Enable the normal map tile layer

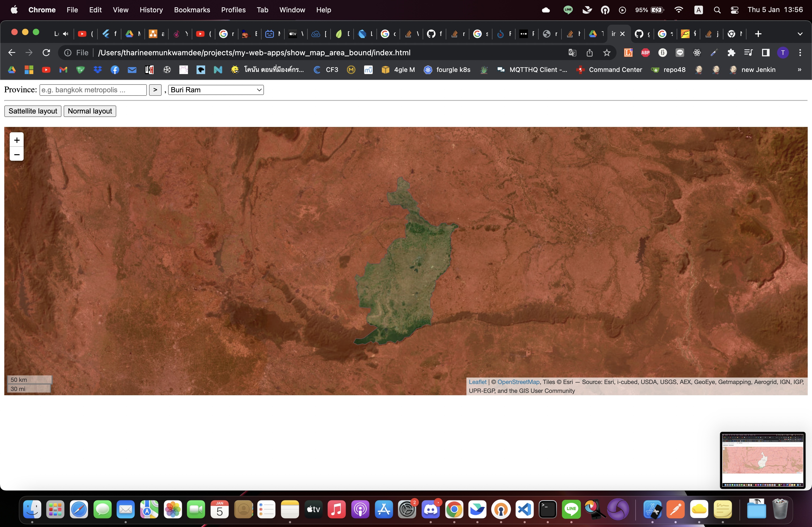(89, 111)
